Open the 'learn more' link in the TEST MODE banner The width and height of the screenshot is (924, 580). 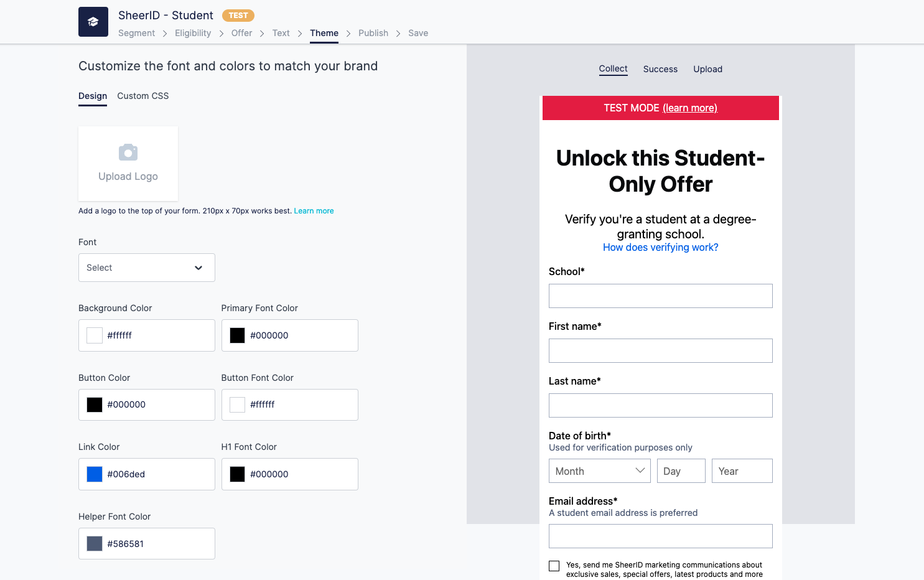coord(690,108)
